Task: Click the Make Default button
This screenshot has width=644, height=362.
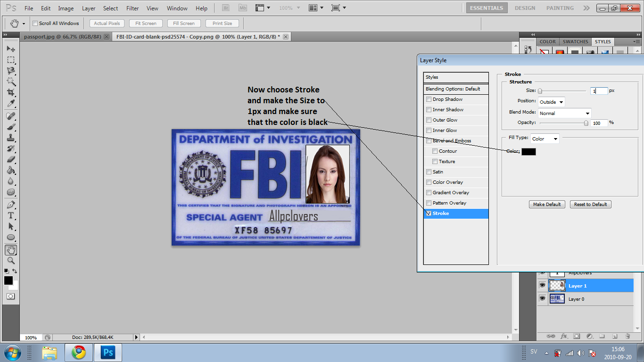Action: [x=547, y=205]
